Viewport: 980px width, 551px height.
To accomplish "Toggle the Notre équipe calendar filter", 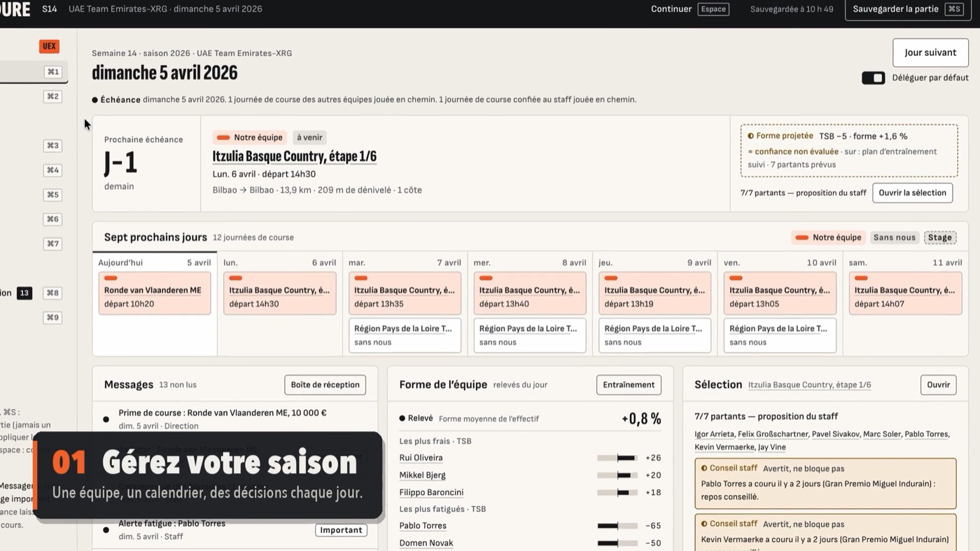I will [x=829, y=237].
